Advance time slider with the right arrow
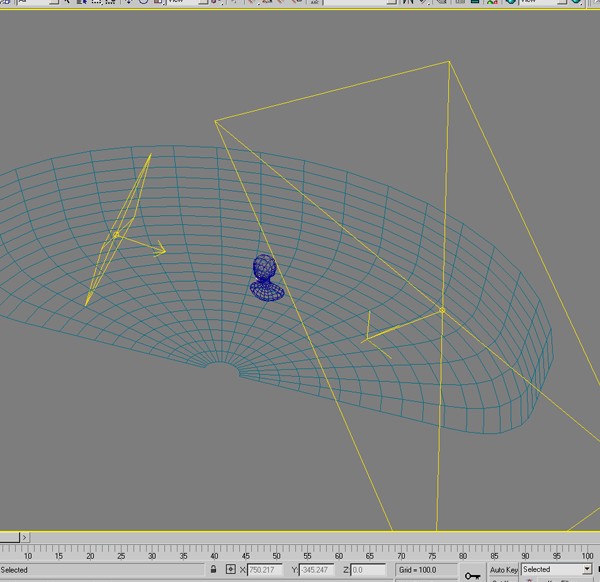This screenshot has width=600, height=582. click(x=24, y=538)
